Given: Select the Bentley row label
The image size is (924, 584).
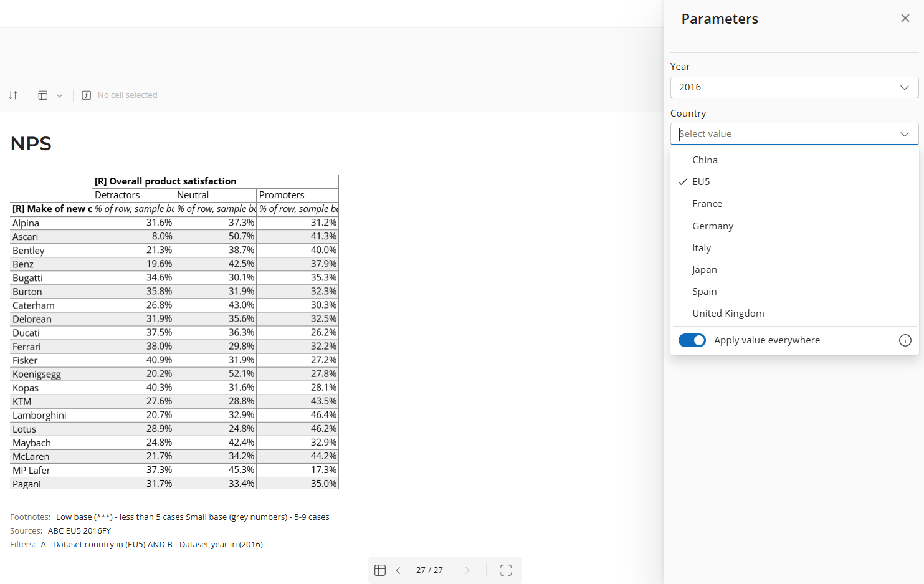Looking at the screenshot, I should pos(51,251).
